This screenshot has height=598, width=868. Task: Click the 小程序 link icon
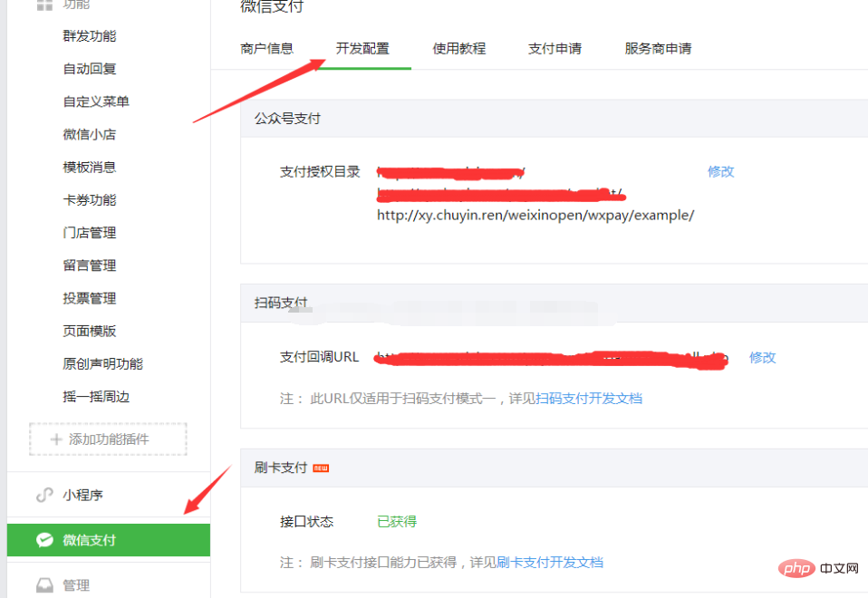pyautogui.click(x=44, y=495)
